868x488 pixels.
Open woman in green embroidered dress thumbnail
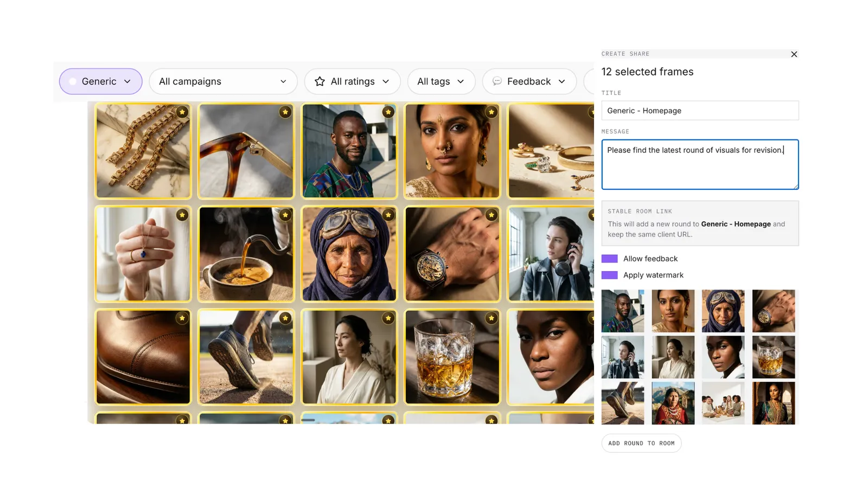pyautogui.click(x=774, y=403)
